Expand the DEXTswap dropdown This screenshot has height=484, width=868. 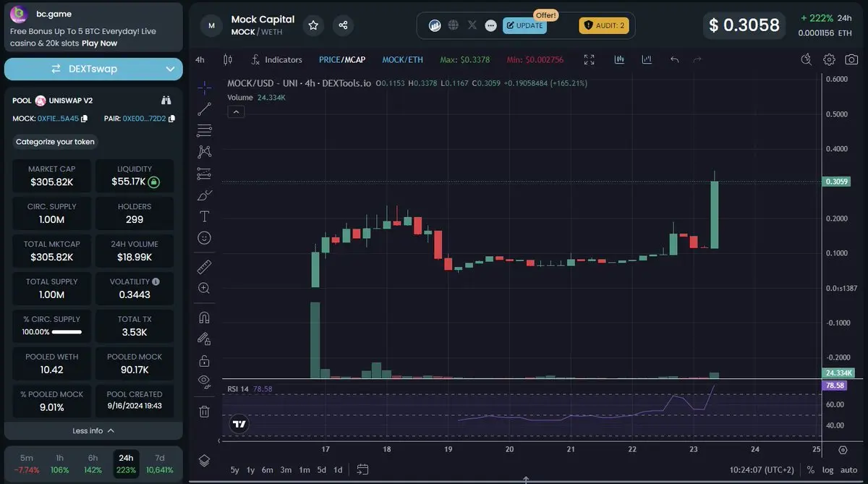point(171,69)
